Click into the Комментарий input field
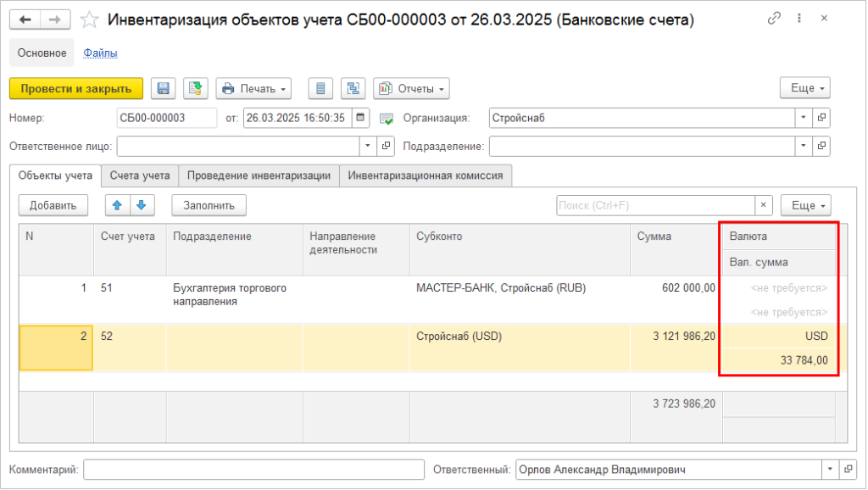The height and width of the screenshot is (490, 868). [x=253, y=470]
